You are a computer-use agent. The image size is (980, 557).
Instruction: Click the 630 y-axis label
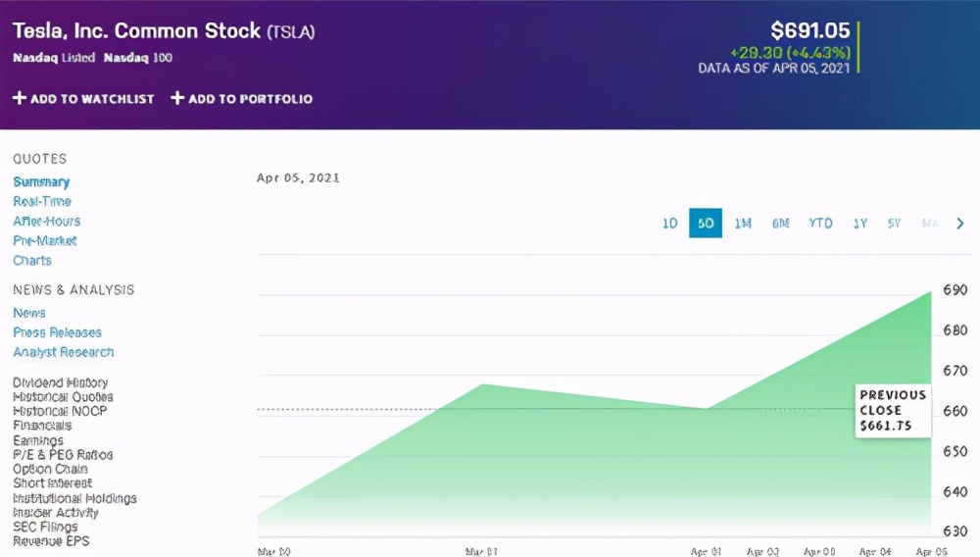click(955, 531)
